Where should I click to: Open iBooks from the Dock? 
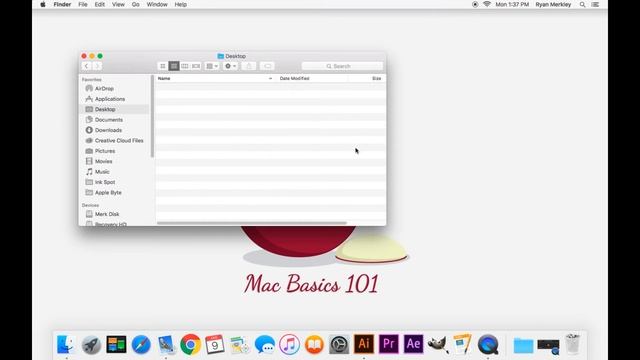click(314, 345)
